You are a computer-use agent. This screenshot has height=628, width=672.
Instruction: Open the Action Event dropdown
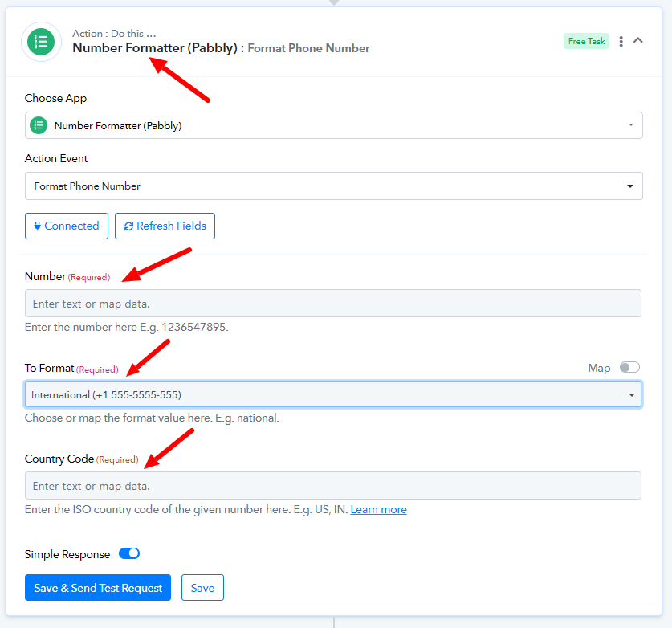point(333,186)
